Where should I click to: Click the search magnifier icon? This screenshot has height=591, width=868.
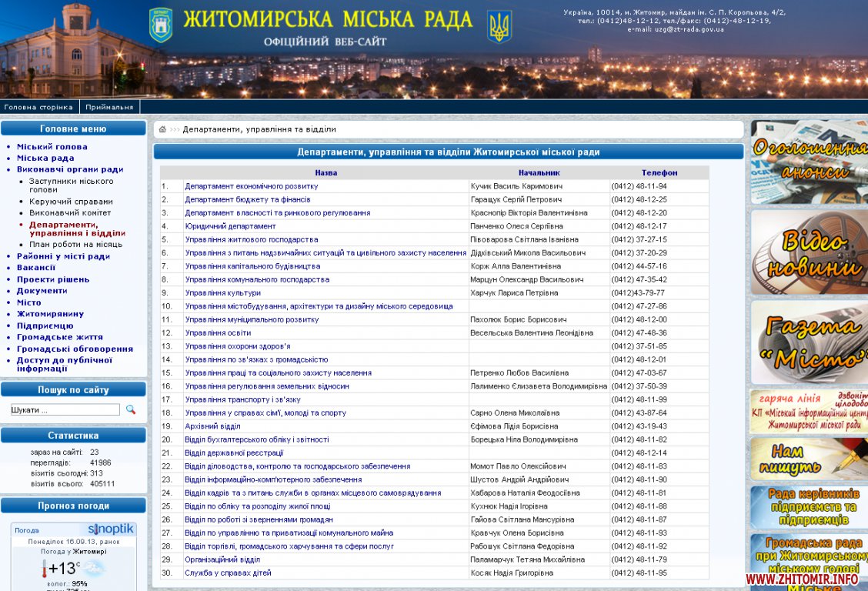click(131, 409)
